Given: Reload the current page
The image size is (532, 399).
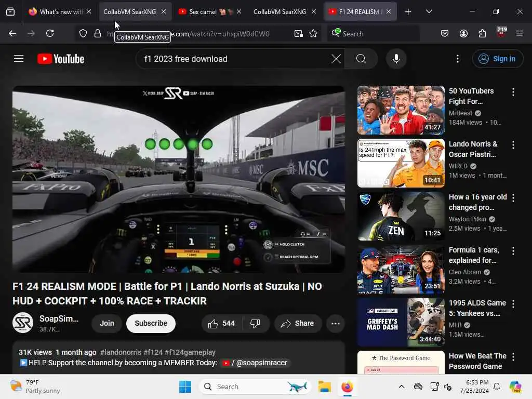Looking at the screenshot, I should 50,33.
